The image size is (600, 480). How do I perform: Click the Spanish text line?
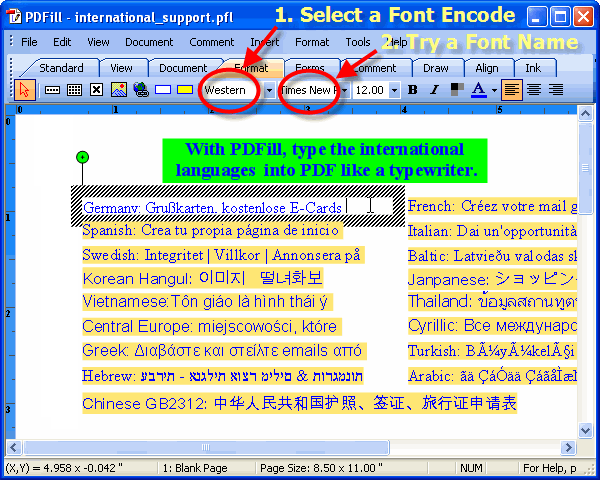(212, 230)
